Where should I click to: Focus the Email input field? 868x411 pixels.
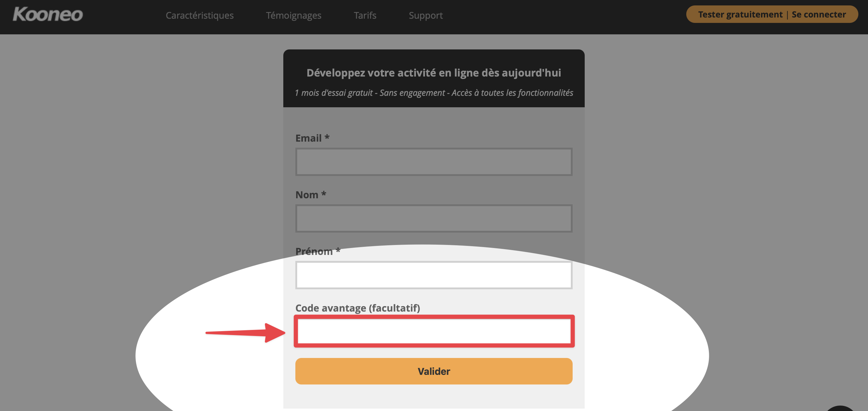tap(434, 162)
